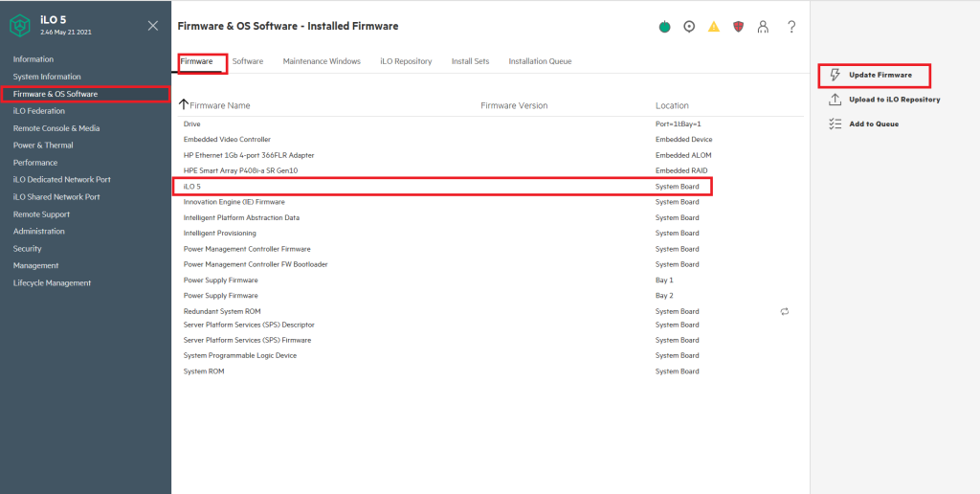
Task: Click the Add to Queue link
Action: pos(874,123)
